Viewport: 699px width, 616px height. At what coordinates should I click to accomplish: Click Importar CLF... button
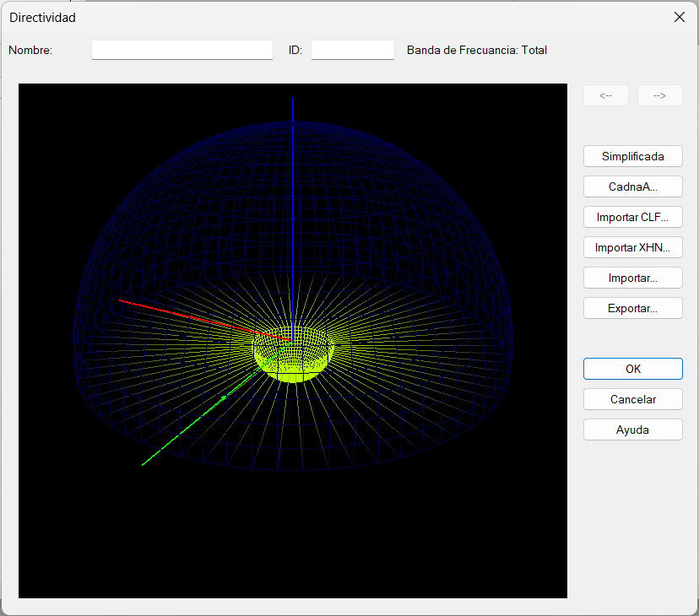632,217
